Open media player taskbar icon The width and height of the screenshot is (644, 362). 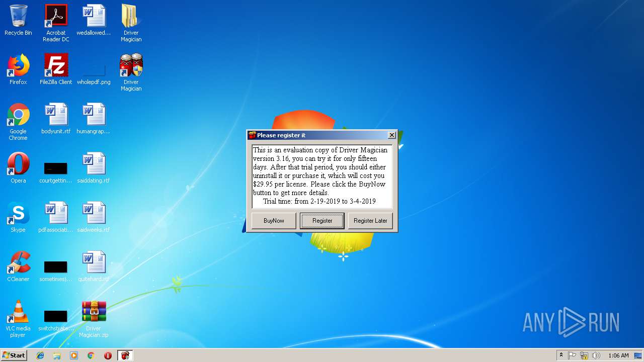74,355
